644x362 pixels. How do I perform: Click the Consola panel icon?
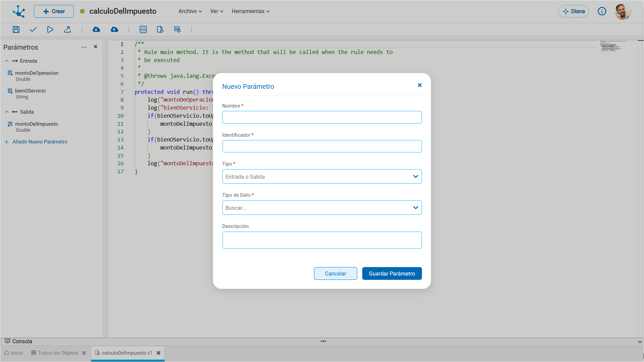point(7,341)
